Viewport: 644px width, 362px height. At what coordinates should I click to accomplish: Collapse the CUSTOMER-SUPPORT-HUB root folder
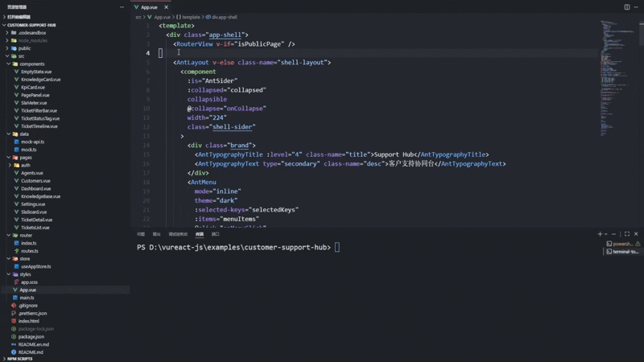(4, 25)
